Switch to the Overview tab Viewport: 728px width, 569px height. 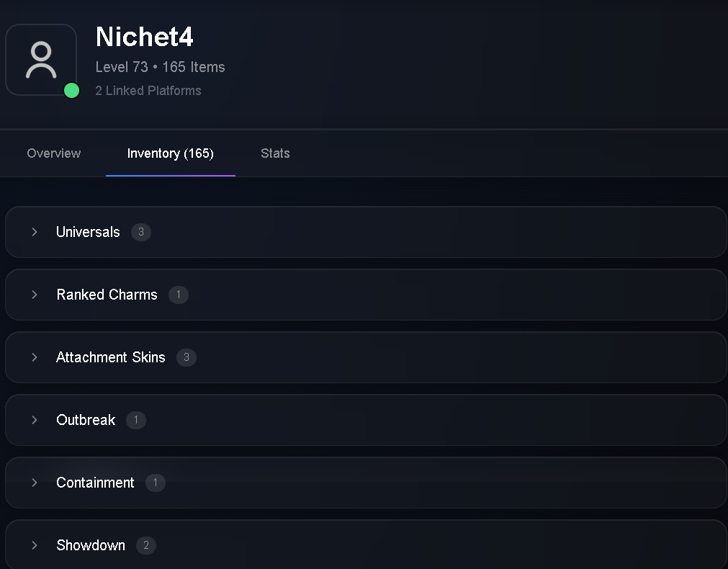[x=54, y=153]
